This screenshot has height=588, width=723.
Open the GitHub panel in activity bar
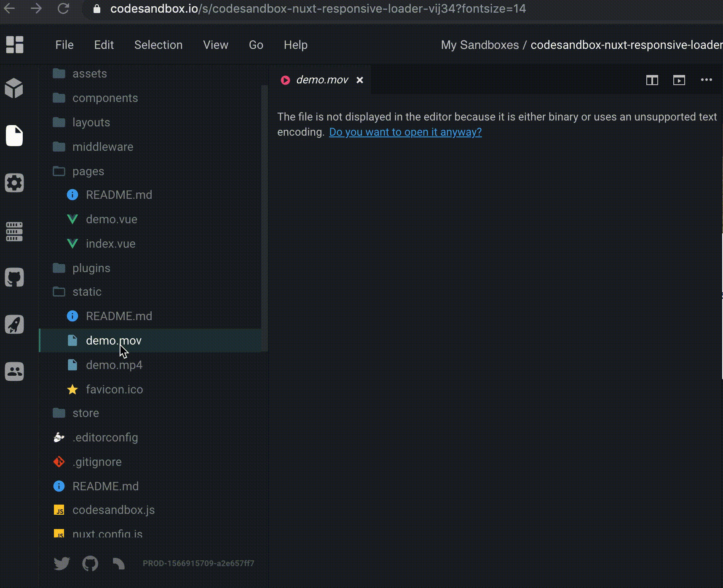click(x=14, y=278)
